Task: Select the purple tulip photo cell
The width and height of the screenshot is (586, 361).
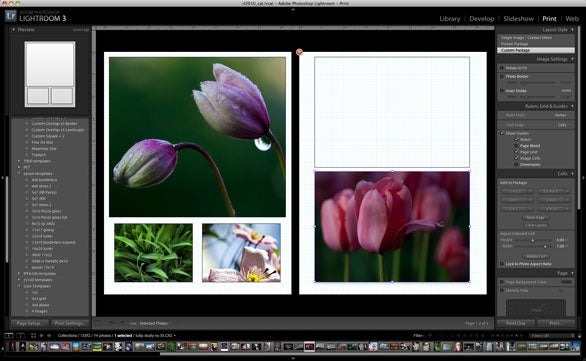Action: (197, 137)
